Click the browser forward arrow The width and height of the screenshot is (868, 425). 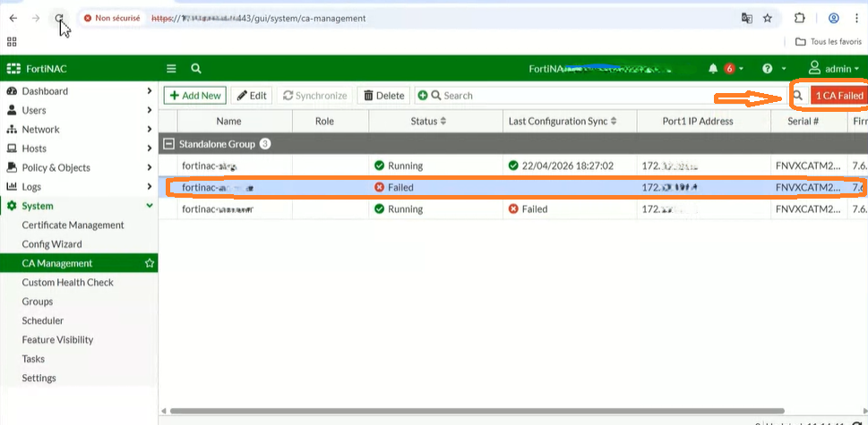[36, 18]
